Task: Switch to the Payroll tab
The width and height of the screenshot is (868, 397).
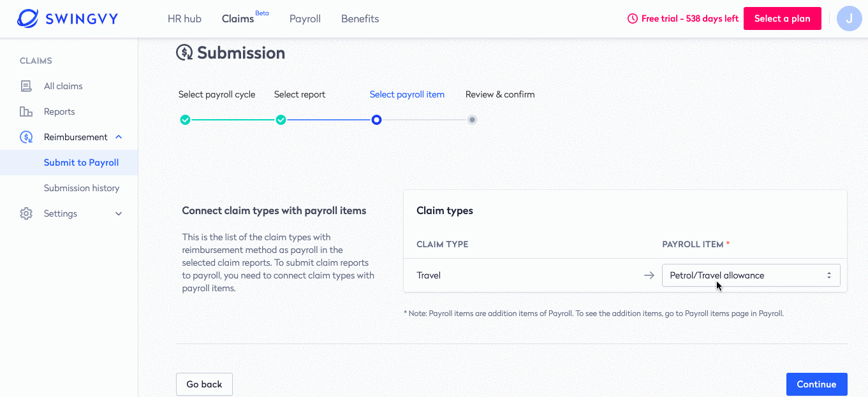Action: [x=305, y=18]
